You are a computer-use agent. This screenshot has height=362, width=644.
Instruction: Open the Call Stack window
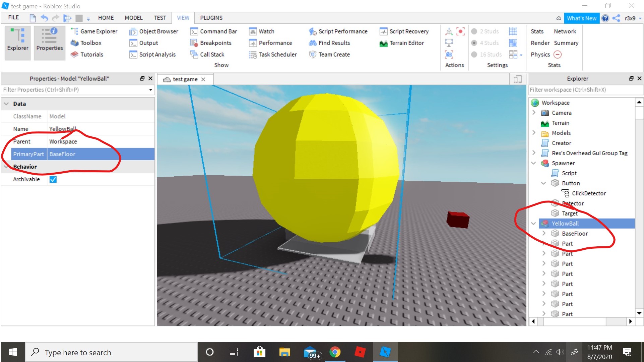click(x=207, y=54)
